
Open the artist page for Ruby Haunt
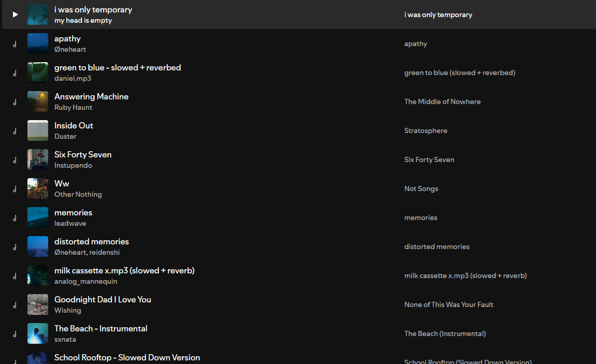(73, 108)
